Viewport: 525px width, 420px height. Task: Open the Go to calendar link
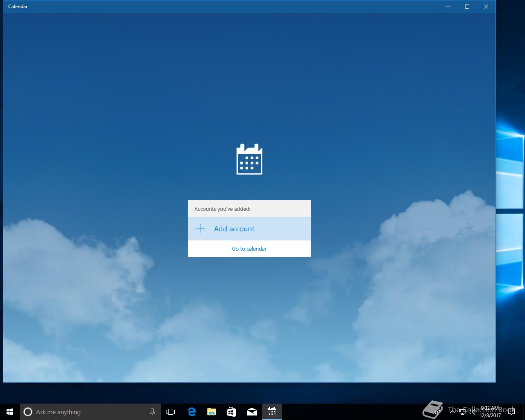coord(249,249)
